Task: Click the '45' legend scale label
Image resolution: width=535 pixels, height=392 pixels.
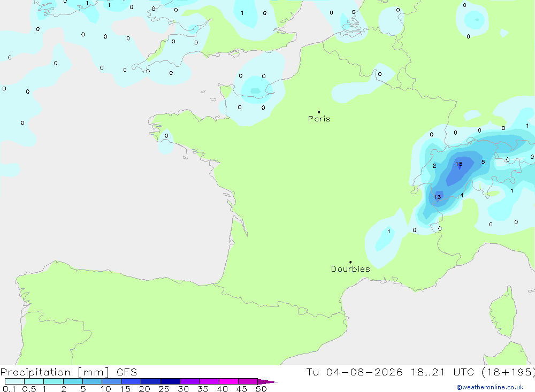Action: click(242, 389)
